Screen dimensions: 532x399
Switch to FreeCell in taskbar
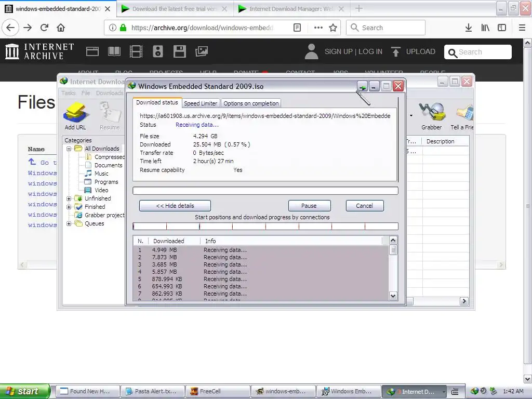tap(219, 391)
